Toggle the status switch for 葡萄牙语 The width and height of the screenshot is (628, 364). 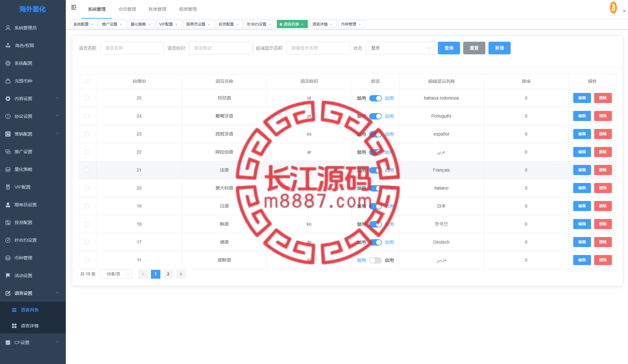point(376,116)
